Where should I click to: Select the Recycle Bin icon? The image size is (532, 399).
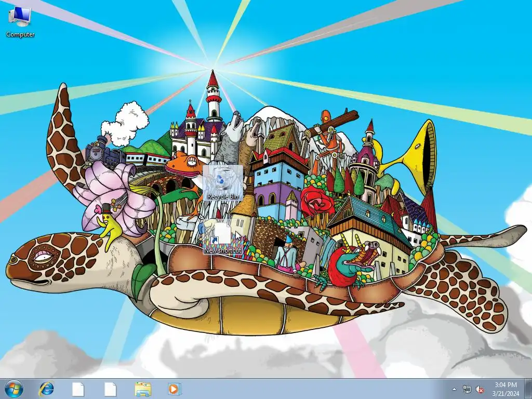[223, 183]
